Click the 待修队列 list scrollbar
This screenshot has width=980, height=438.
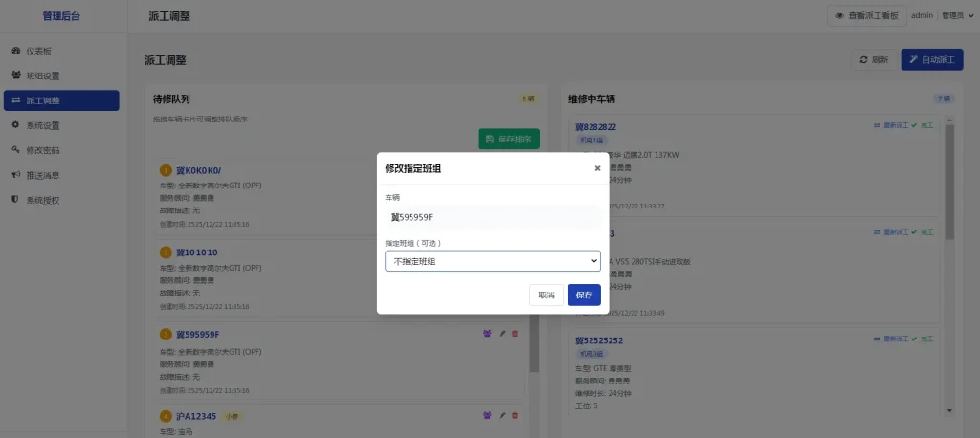point(534,342)
